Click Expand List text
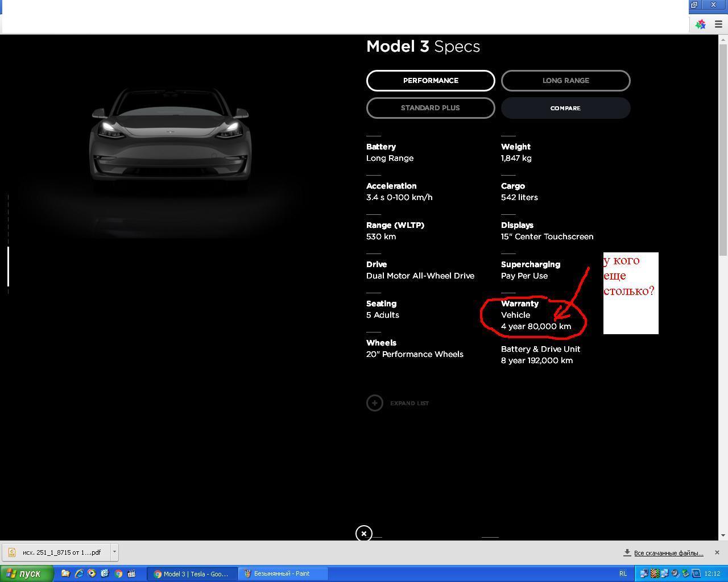This screenshot has width=728, height=582. [409, 403]
